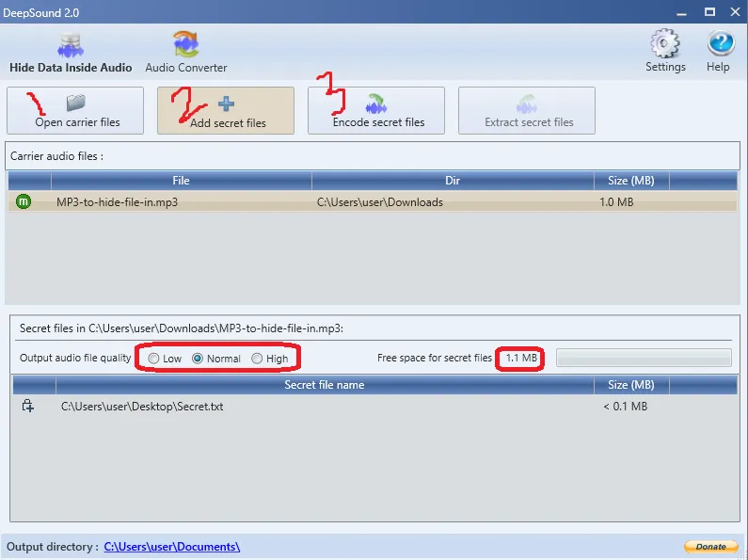Click the Extract secret files button

click(527, 111)
